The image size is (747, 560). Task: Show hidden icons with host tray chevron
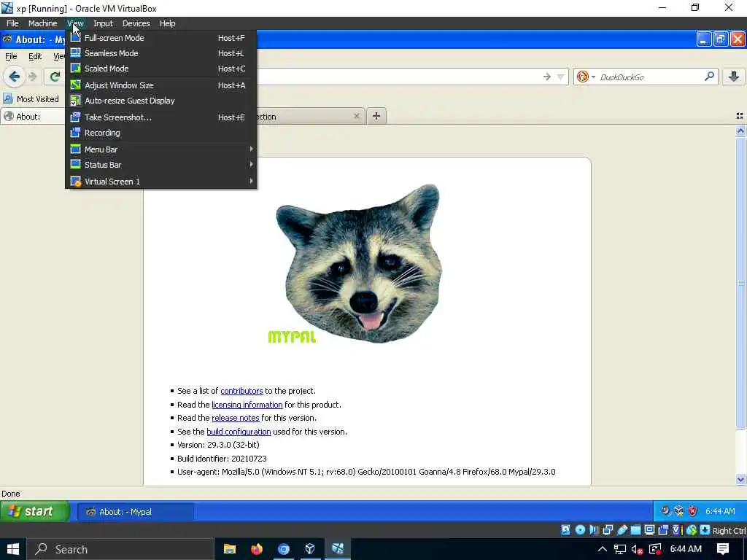(602, 550)
